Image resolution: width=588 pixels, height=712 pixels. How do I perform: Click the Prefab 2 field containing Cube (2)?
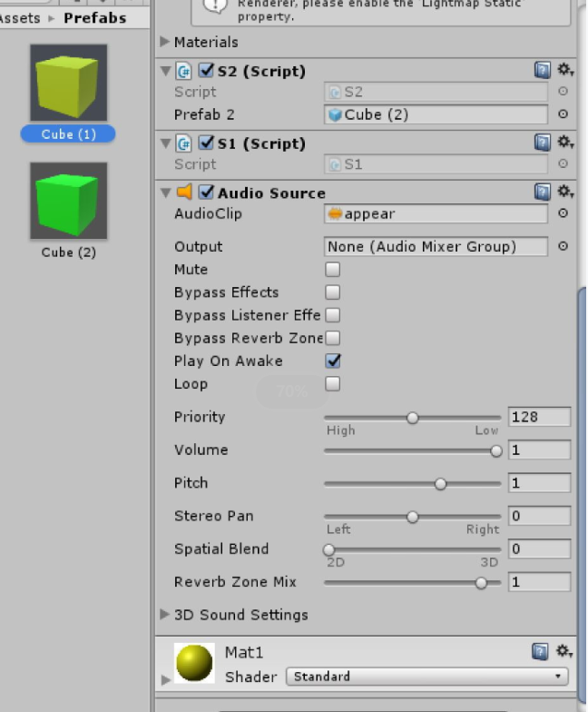[436, 114]
